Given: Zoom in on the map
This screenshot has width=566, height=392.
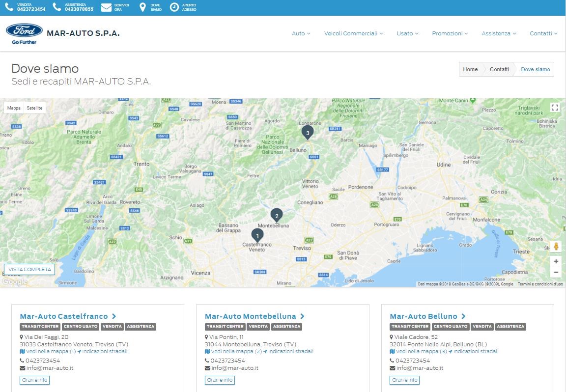Looking at the screenshot, I should click(556, 261).
